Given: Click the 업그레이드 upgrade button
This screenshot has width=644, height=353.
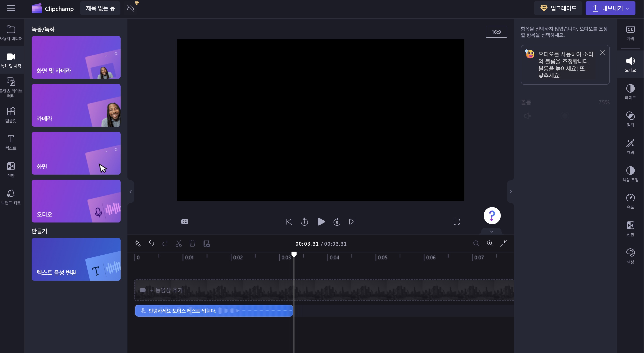Looking at the screenshot, I should 558,8.
